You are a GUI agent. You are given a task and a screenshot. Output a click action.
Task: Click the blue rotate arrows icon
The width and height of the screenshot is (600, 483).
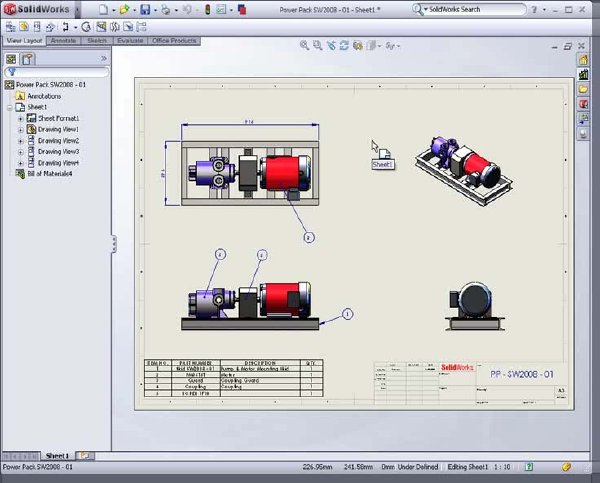(344, 46)
